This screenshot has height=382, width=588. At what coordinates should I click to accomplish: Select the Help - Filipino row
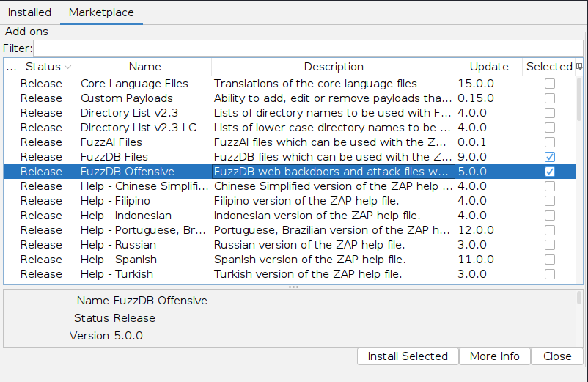pos(290,201)
